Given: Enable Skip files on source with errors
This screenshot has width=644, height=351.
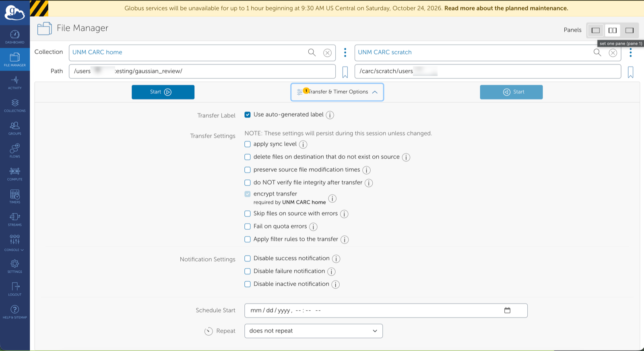Looking at the screenshot, I should [248, 214].
